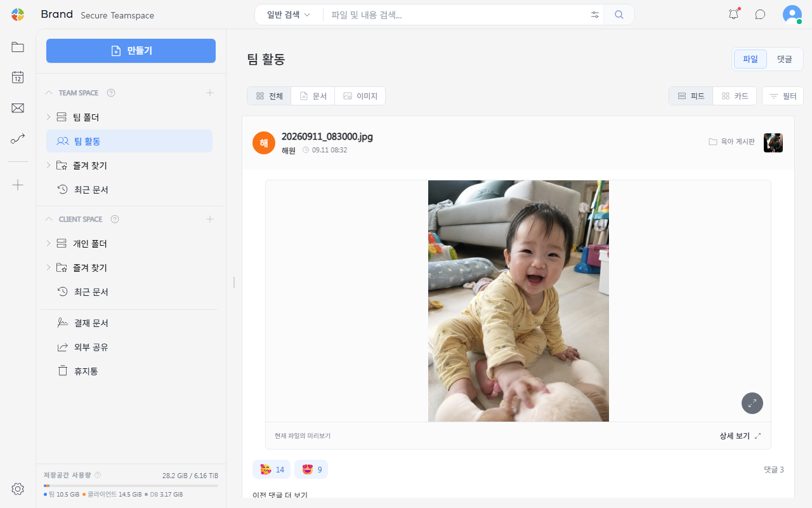Click CLIENT SPACE help question icon

(x=115, y=219)
